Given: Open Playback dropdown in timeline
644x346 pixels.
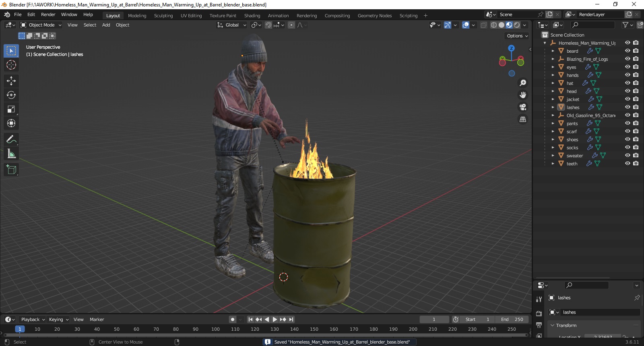Looking at the screenshot, I should tap(33, 319).
